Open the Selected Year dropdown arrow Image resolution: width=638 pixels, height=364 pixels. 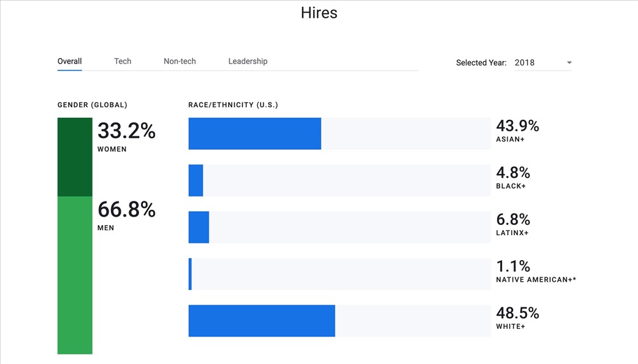[569, 62]
